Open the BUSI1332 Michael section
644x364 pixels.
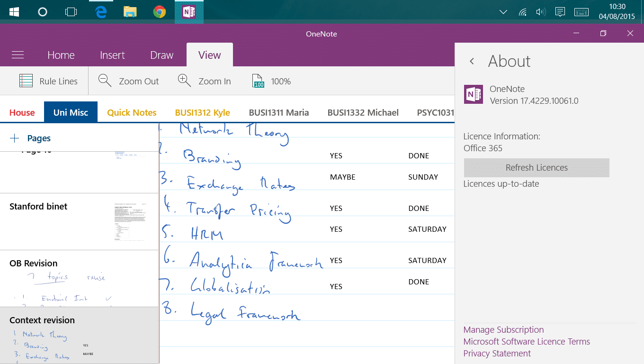click(363, 112)
